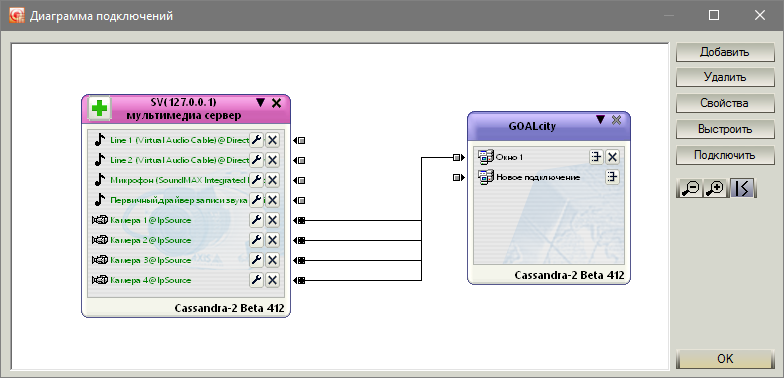Close the Диаграмма подключений window
This screenshot has height=378, width=784.
(x=760, y=16)
